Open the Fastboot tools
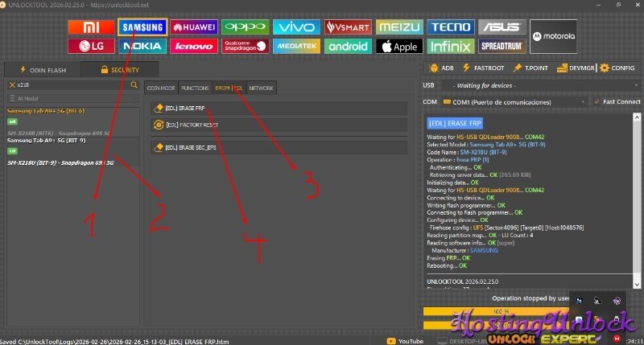This screenshot has height=345, width=644. click(x=484, y=68)
